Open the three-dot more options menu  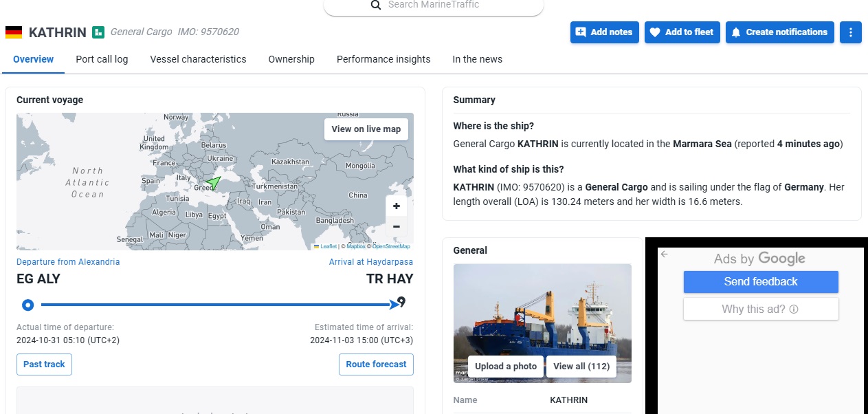point(850,32)
